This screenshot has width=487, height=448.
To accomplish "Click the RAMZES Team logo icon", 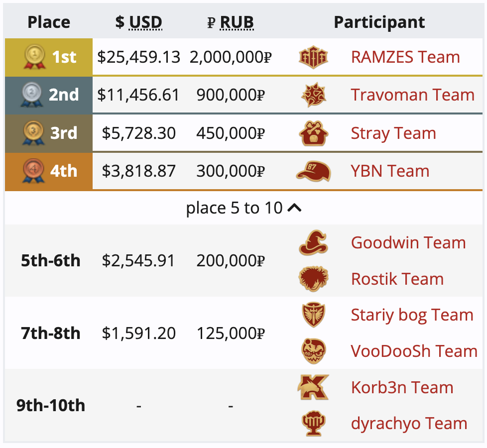I will 313,57.
